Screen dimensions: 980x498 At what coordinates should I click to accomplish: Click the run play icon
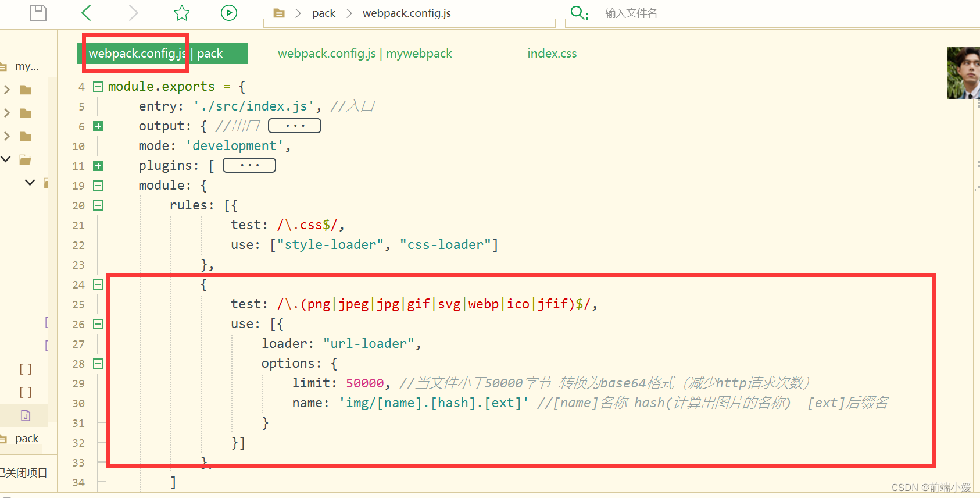(x=229, y=13)
